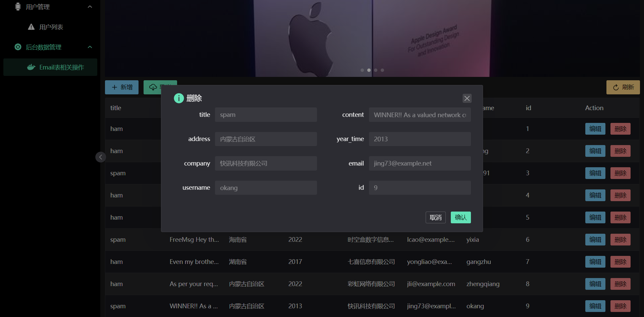
Task: Click 删除 for row id 5
Action: tap(621, 218)
